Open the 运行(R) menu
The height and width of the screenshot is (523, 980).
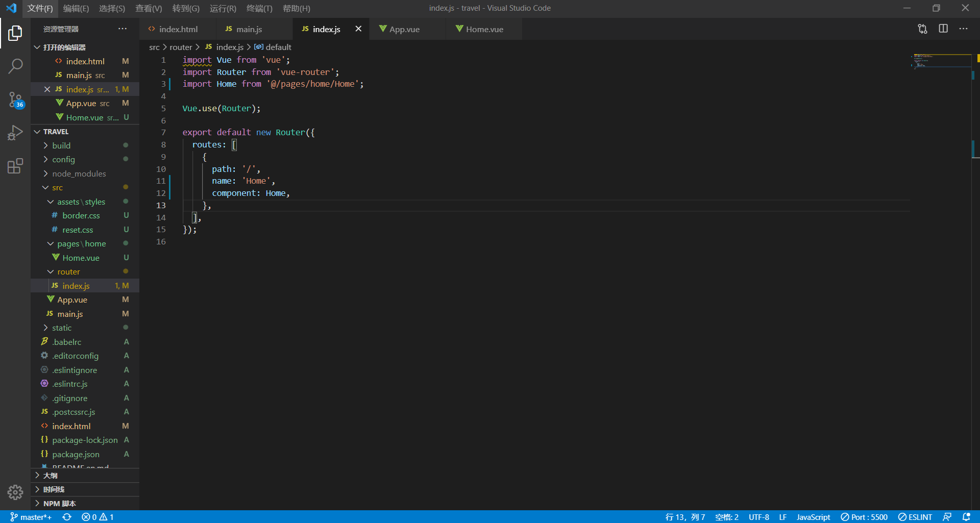pyautogui.click(x=223, y=8)
